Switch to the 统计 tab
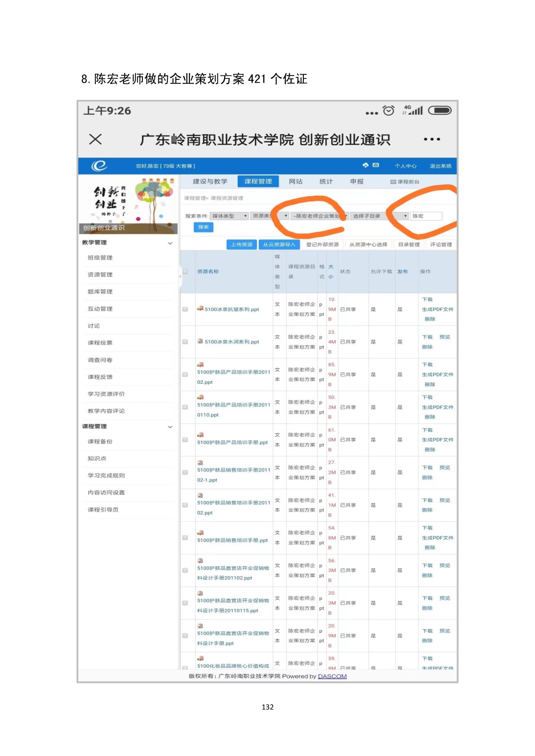Image resolution: width=535 pixels, height=756 pixels. pyautogui.click(x=326, y=182)
